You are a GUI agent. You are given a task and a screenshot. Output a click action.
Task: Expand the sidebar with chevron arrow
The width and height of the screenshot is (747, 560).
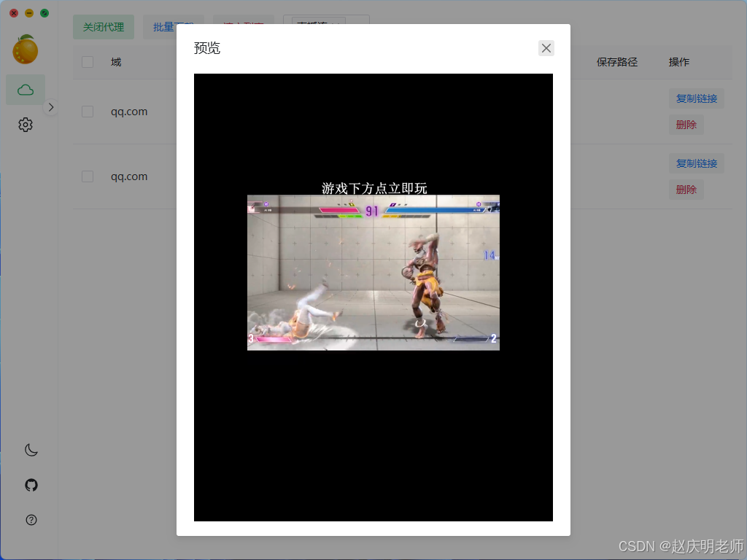51,107
